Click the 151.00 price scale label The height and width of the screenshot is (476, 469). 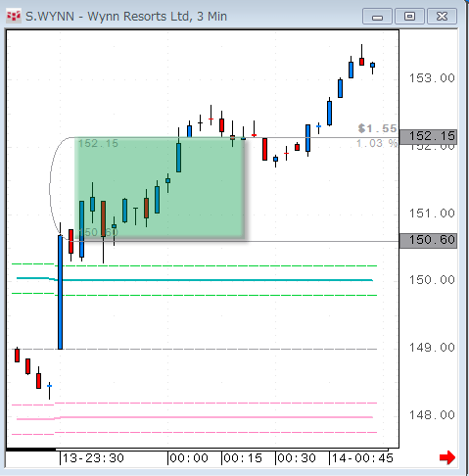[x=432, y=214]
